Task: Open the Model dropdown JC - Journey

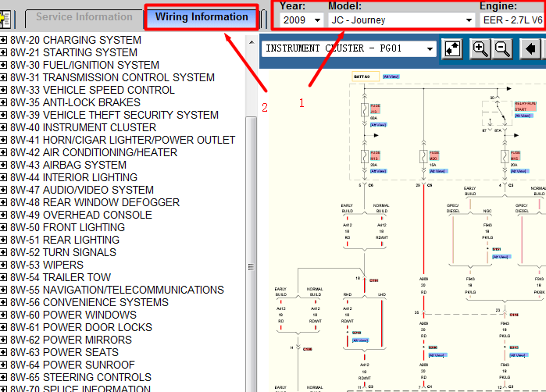Action: pos(401,20)
